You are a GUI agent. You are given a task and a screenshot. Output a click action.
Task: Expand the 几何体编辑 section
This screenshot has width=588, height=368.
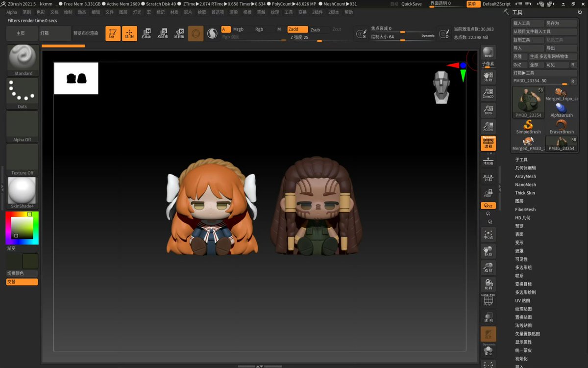tap(525, 168)
